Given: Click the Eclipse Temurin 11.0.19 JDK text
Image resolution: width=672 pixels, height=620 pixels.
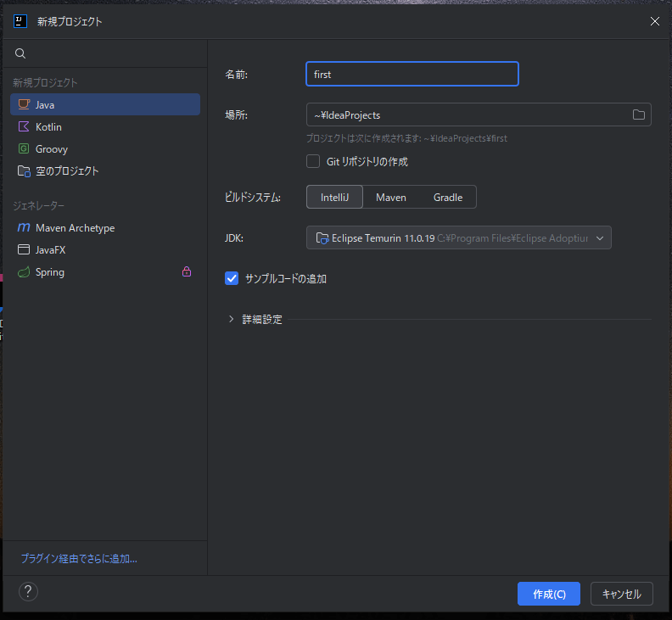Looking at the screenshot, I should coord(384,238).
